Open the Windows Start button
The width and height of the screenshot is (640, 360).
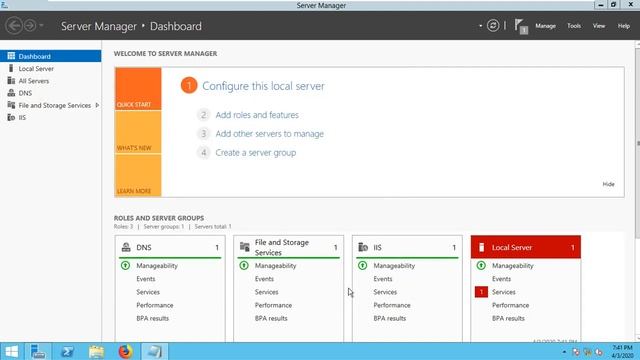(x=12, y=351)
